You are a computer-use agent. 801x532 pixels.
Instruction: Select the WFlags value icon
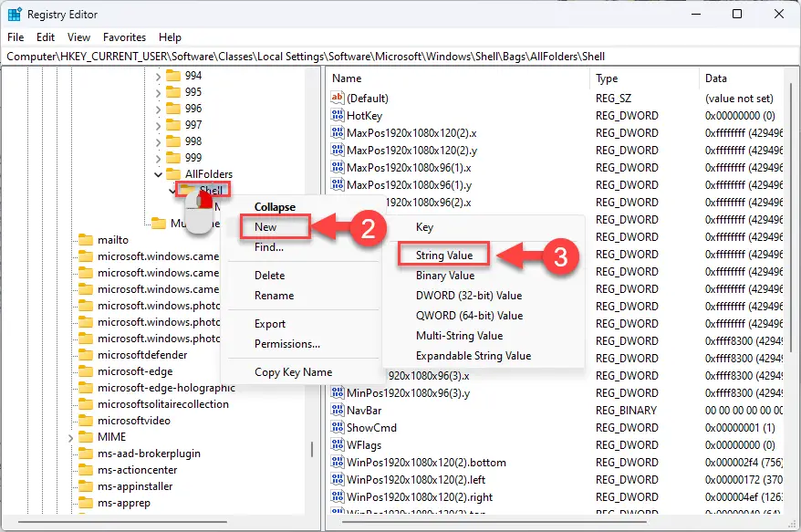click(338, 444)
